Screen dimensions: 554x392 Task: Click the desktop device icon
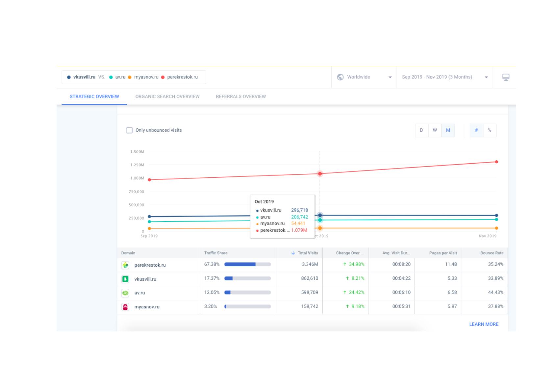506,77
